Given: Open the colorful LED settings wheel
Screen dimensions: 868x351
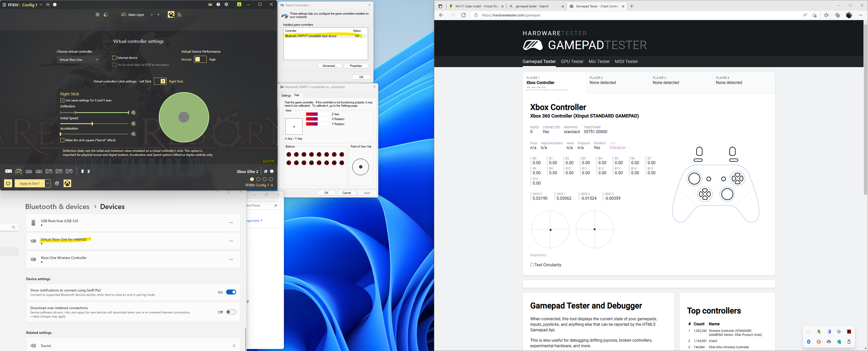Looking at the screenshot, I should point(106,14).
